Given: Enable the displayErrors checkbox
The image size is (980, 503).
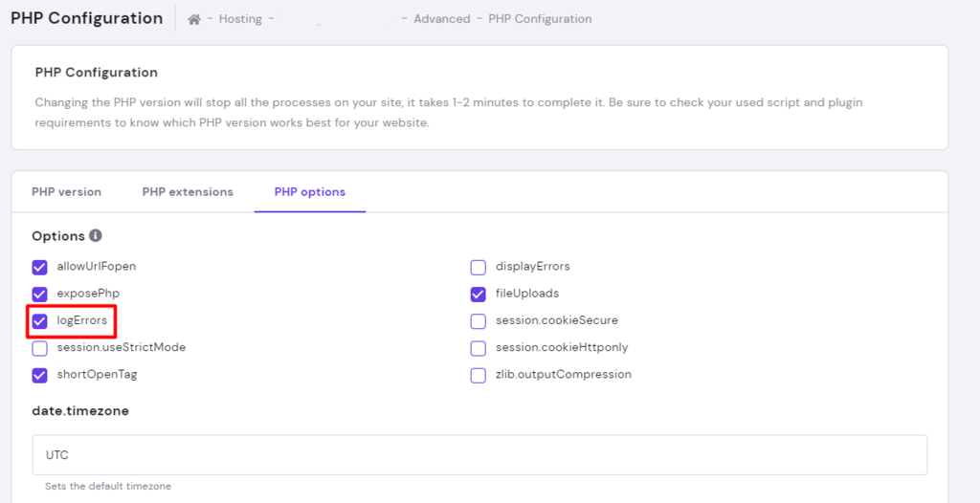Looking at the screenshot, I should (x=478, y=267).
